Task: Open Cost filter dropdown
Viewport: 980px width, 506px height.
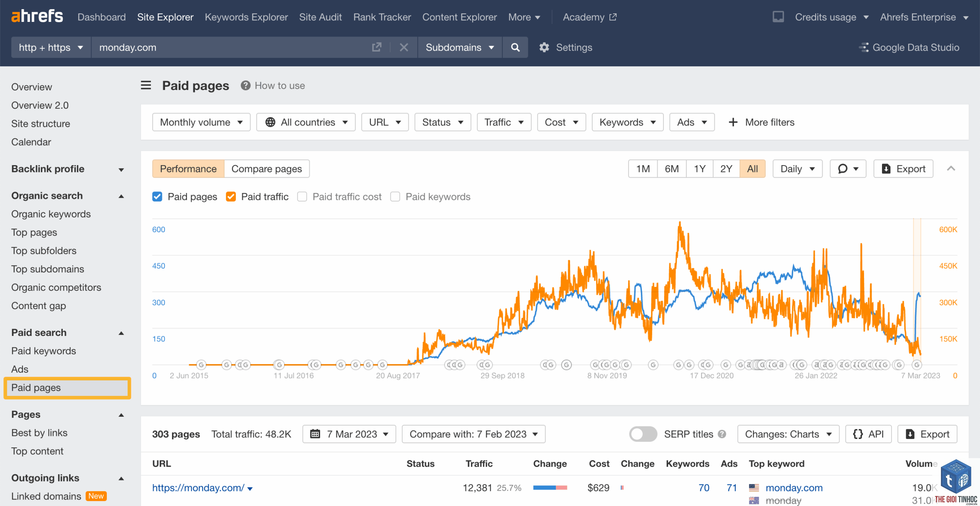Action: click(x=561, y=122)
